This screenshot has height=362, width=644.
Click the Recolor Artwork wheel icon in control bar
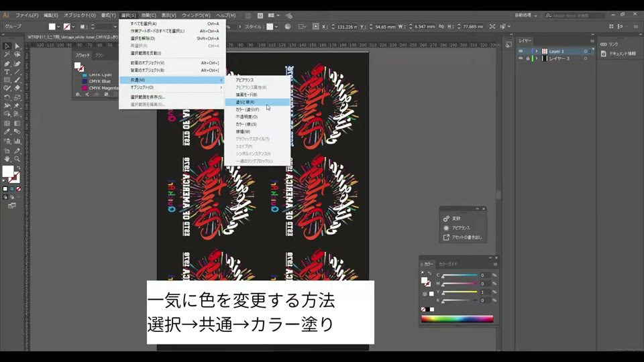[288, 26]
